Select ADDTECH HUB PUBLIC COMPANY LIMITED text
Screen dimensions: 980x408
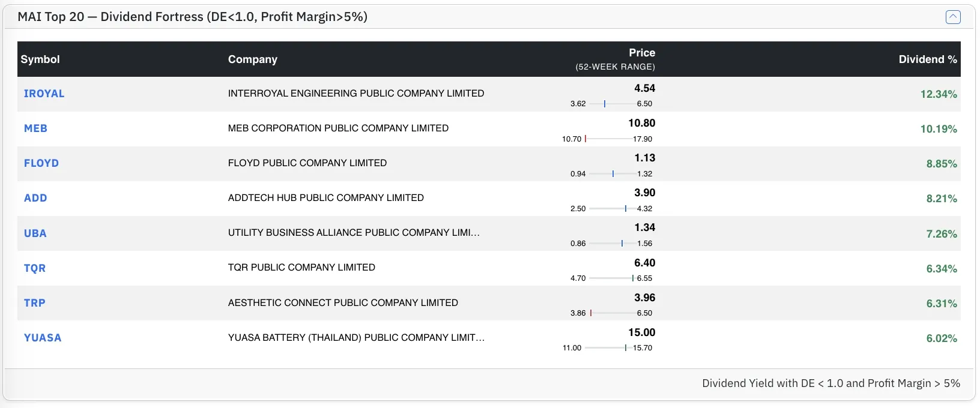[x=326, y=198]
